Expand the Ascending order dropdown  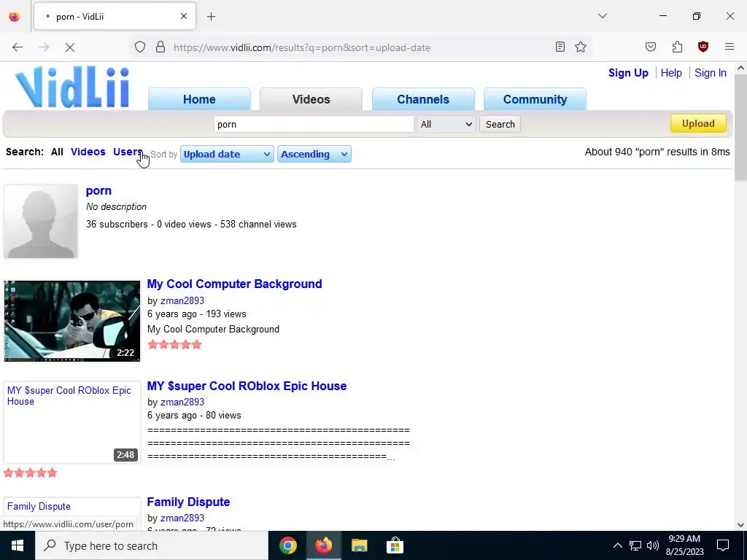point(314,154)
